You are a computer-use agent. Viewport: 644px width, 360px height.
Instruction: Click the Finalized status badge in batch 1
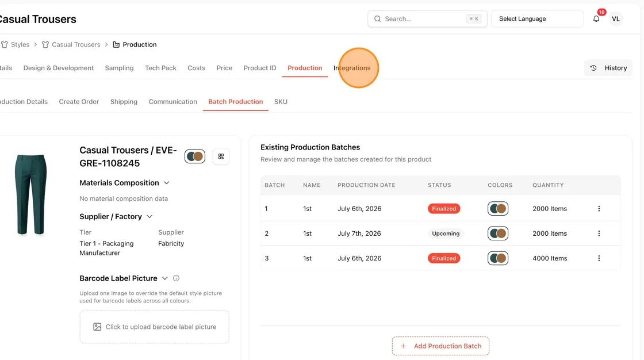click(443, 209)
